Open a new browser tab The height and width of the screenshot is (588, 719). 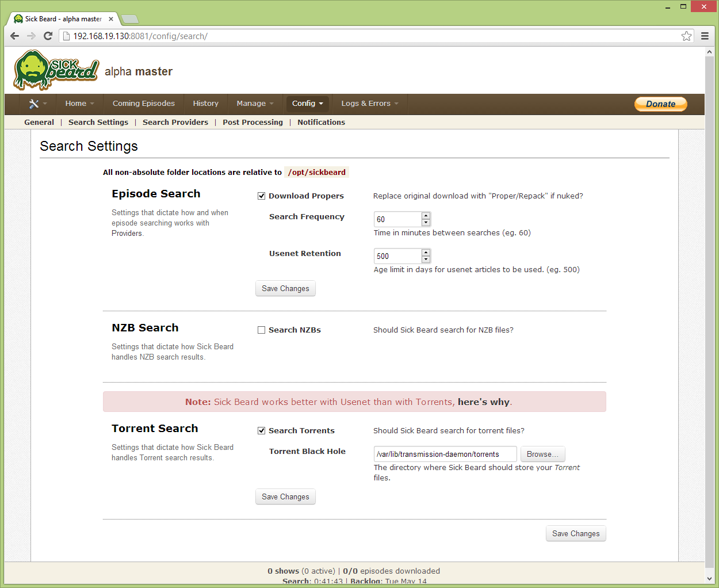130,19
